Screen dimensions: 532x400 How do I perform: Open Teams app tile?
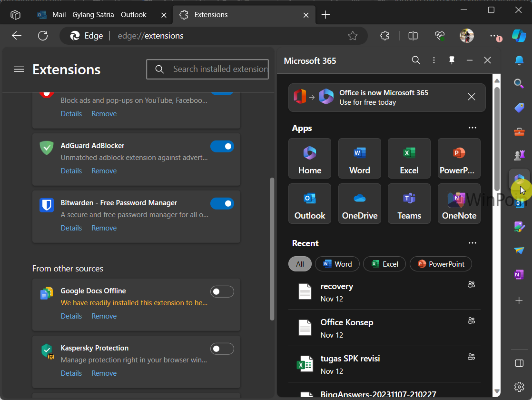pos(409,203)
